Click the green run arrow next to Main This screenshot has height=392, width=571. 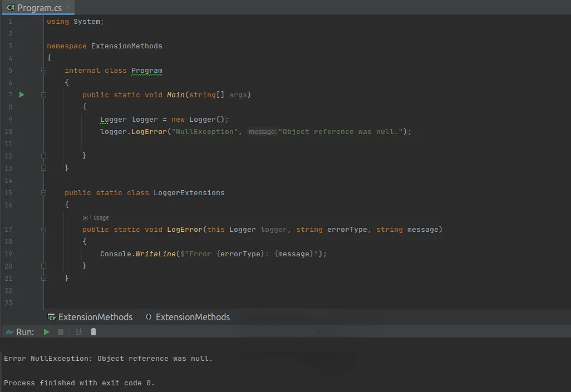pyautogui.click(x=21, y=95)
